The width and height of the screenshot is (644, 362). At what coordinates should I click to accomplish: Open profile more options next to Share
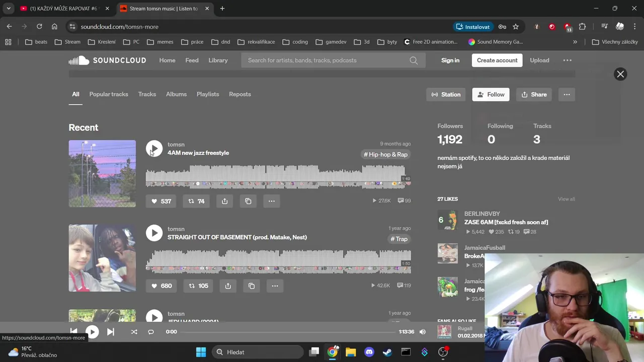[567, 95]
